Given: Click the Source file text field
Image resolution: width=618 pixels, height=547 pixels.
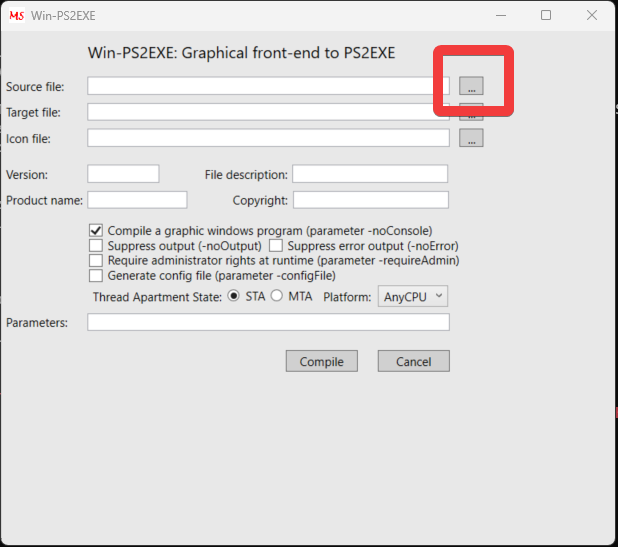Looking at the screenshot, I should [x=268, y=86].
